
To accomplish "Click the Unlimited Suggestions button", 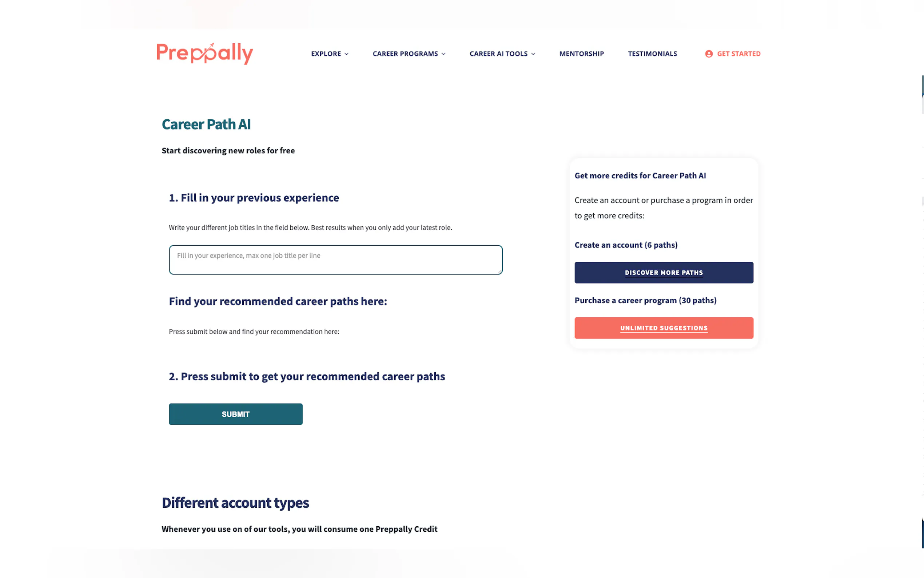I will [x=664, y=328].
